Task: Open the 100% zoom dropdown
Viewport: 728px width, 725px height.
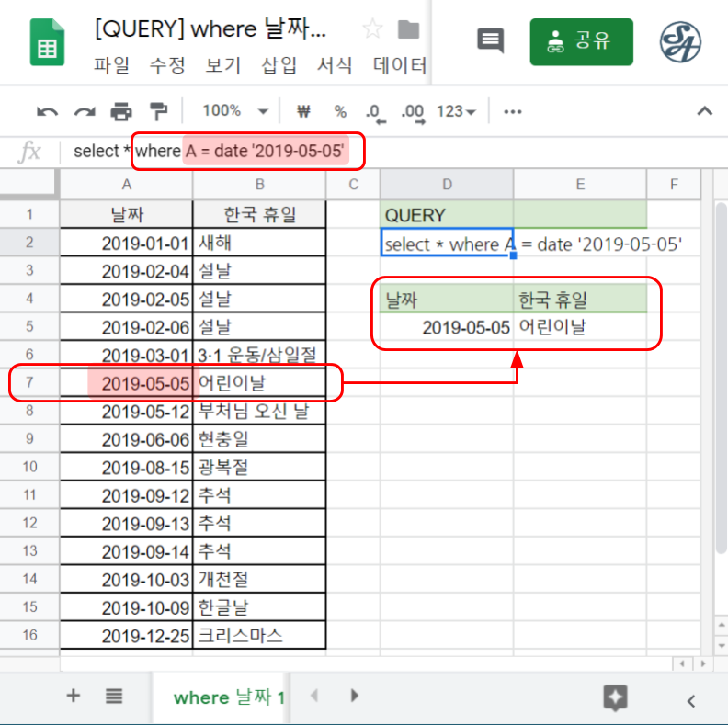Action: coord(235,111)
